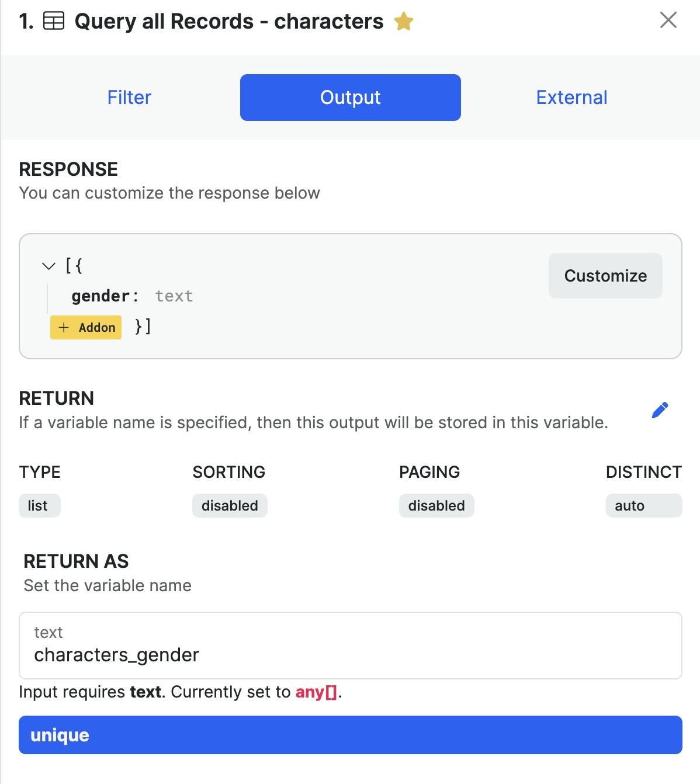Click the red any[] type label
The height and width of the screenshot is (784, 700).
pyautogui.click(x=317, y=692)
